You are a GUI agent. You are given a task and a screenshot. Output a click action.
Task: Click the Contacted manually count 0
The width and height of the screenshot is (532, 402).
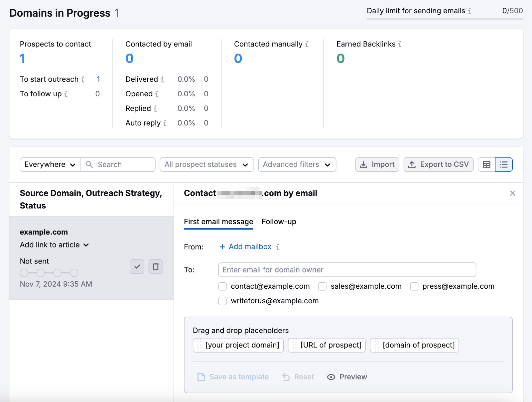coord(238,59)
